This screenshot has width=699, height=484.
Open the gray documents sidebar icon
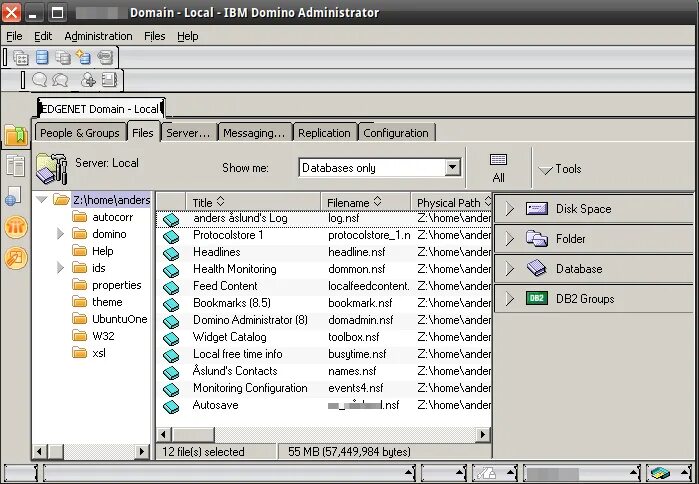point(16,166)
